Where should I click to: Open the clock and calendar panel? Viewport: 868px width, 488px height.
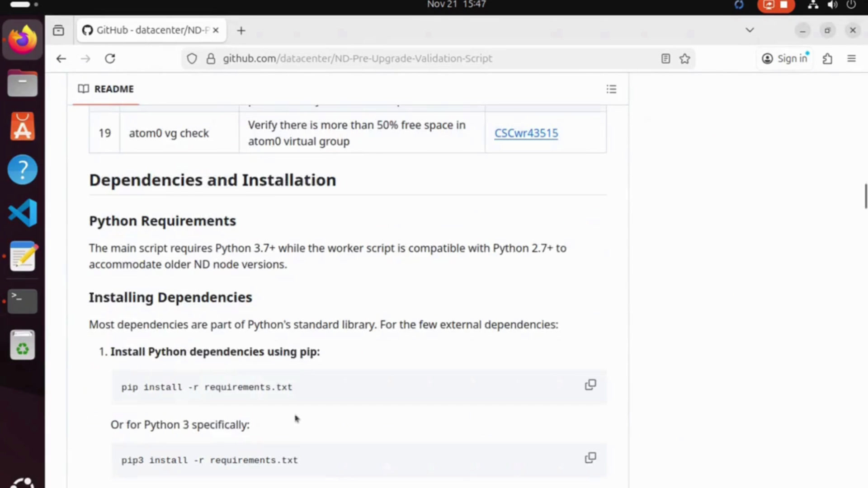[x=456, y=5]
